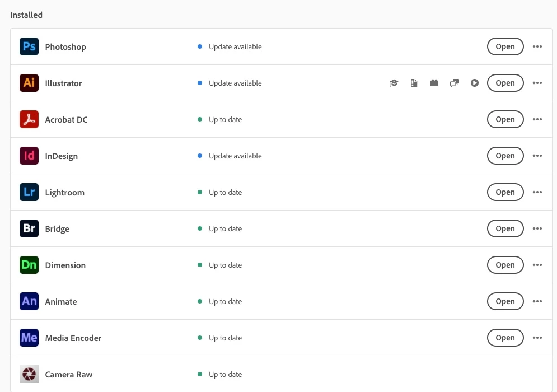The height and width of the screenshot is (392, 557).
Task: Expand Dimension three-dot options
Action: [x=537, y=265]
